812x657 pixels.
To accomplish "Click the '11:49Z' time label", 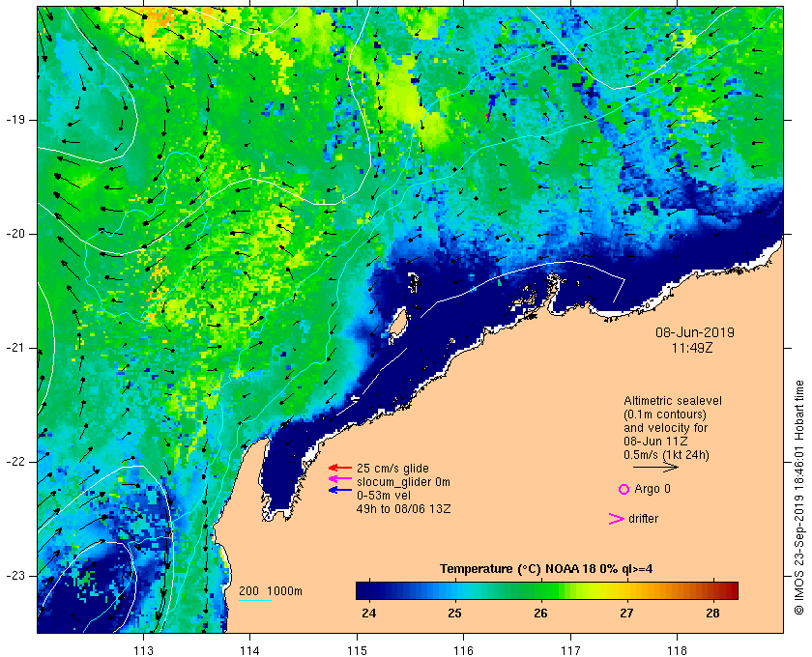I will pyautogui.click(x=692, y=348).
